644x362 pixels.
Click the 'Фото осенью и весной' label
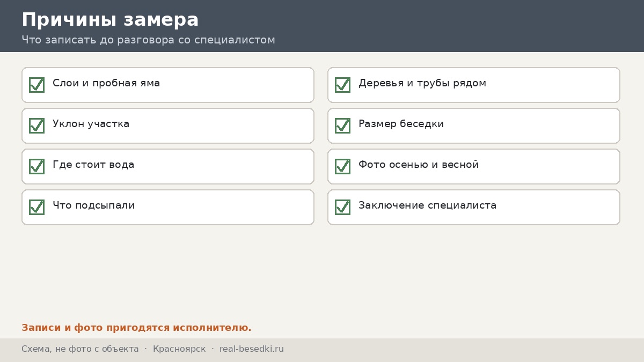coord(419,165)
